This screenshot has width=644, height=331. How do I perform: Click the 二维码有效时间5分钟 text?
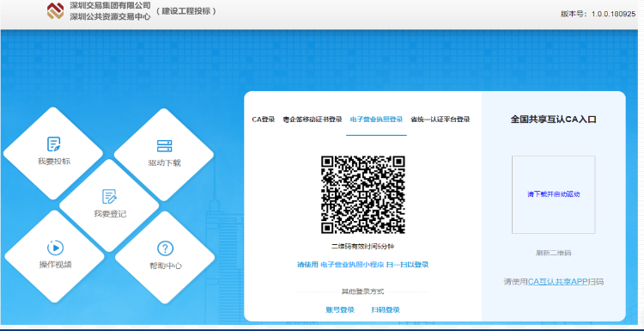point(363,247)
